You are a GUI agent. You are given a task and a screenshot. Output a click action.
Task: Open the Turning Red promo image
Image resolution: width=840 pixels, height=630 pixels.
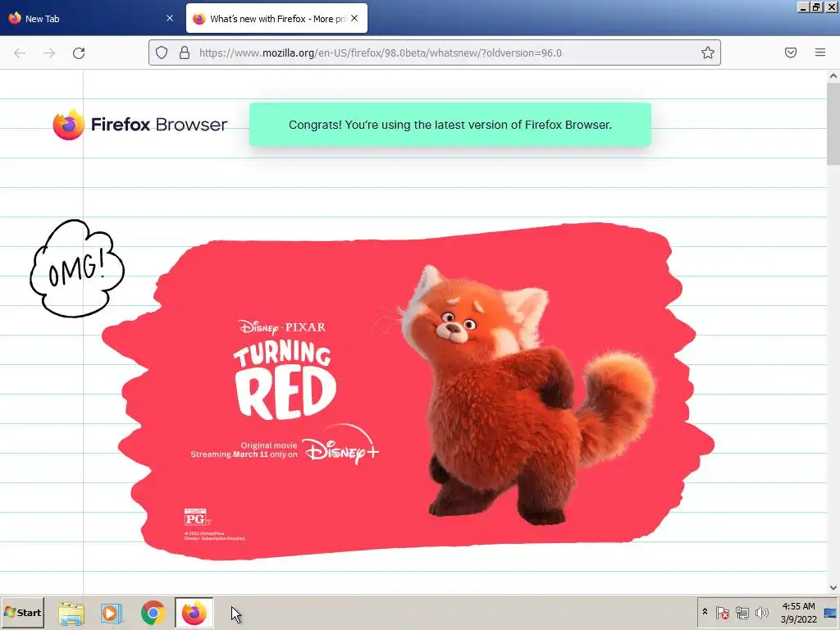(x=407, y=391)
